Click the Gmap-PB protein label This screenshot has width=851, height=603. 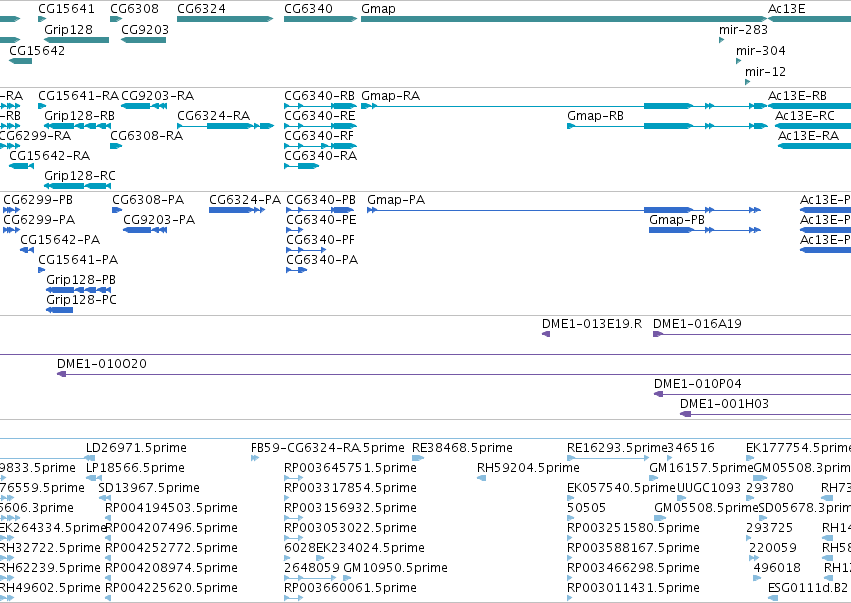(677, 220)
